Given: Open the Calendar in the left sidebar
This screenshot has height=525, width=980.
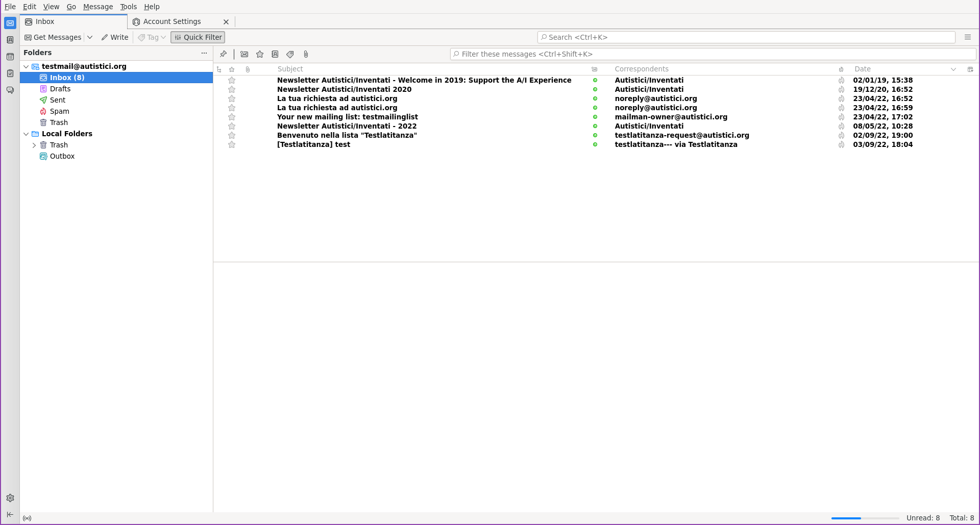Looking at the screenshot, I should click(10, 57).
